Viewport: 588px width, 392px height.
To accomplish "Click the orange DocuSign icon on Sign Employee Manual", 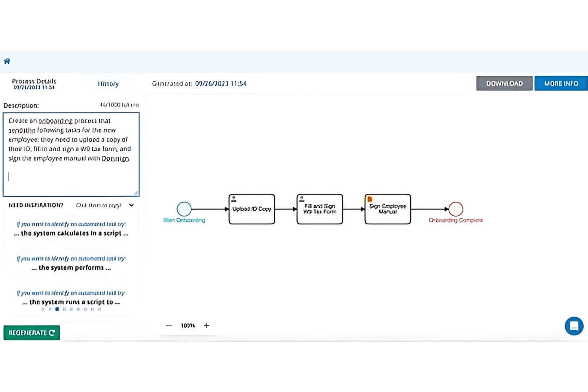I will pyautogui.click(x=369, y=198).
